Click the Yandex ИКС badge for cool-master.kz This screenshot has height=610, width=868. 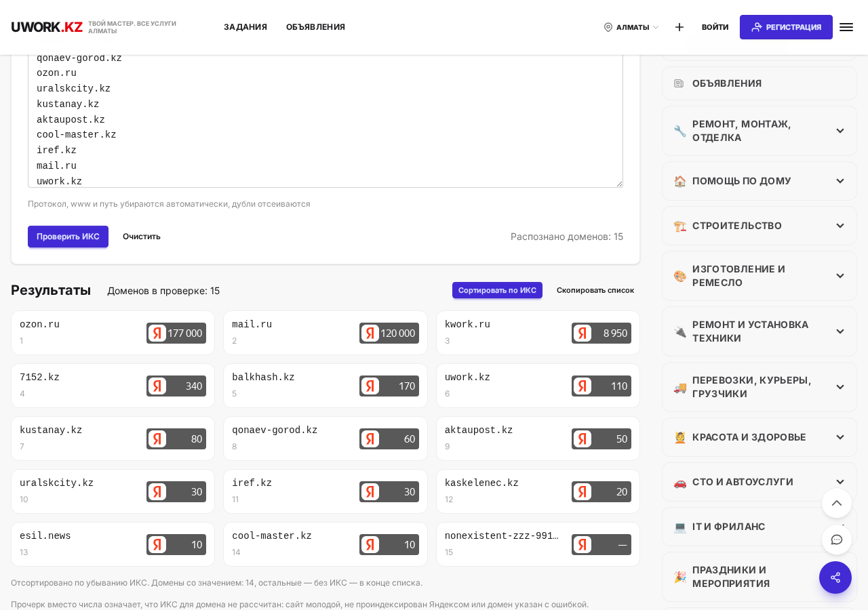(x=389, y=544)
